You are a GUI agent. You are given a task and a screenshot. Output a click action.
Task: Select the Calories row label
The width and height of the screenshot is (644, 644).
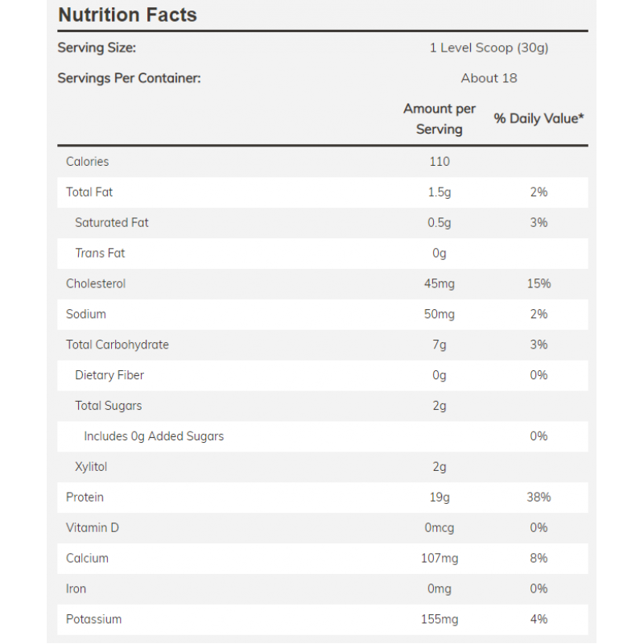point(87,162)
